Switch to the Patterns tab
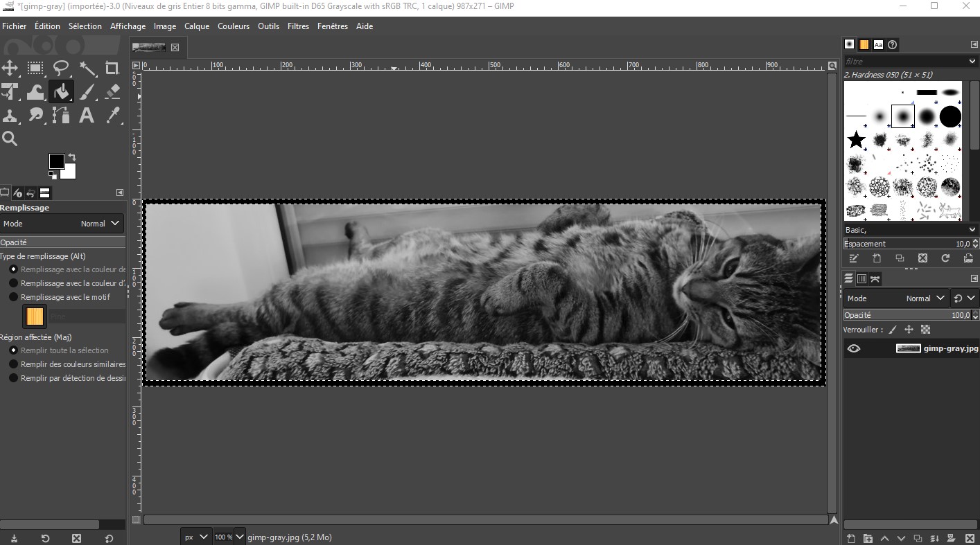The width and height of the screenshot is (980, 545). [864, 44]
